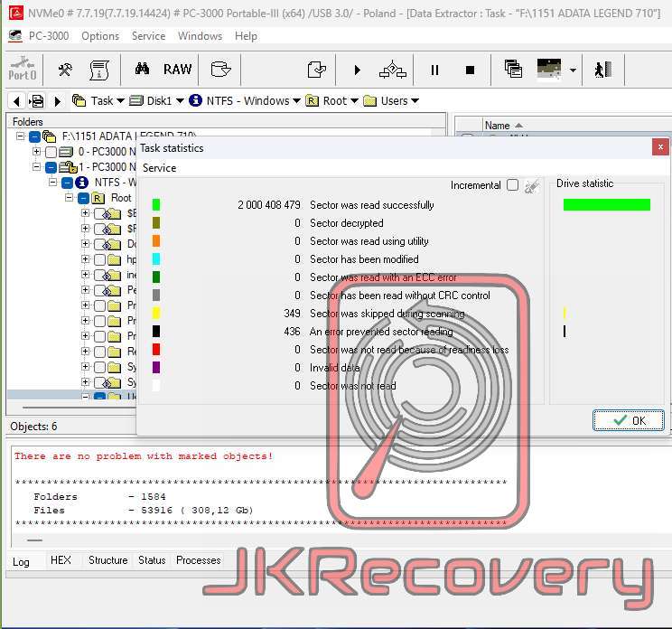Click the Port 0 connection icon

click(23, 70)
